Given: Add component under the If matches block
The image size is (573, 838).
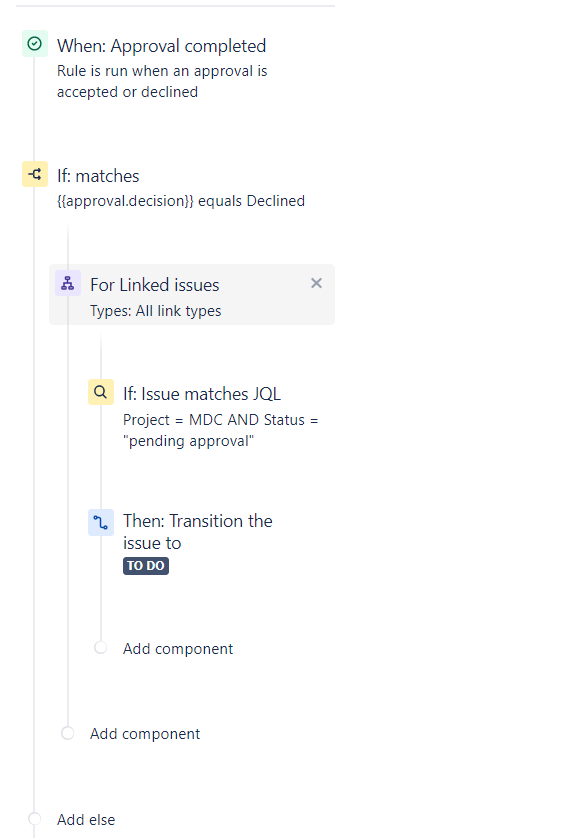Looking at the screenshot, I should tap(145, 734).
